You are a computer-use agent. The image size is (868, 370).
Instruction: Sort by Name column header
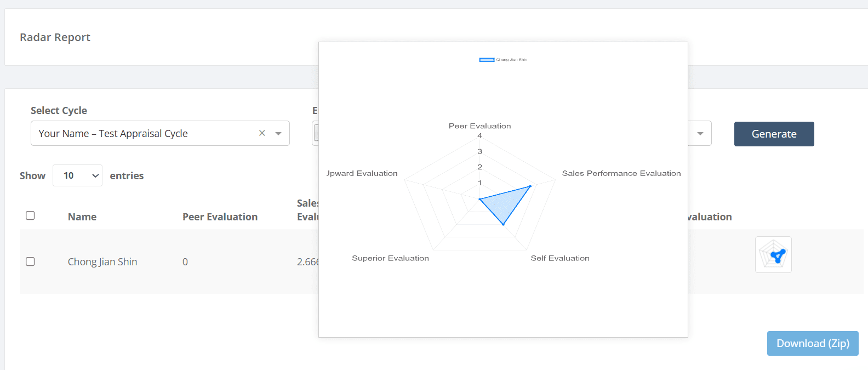82,217
